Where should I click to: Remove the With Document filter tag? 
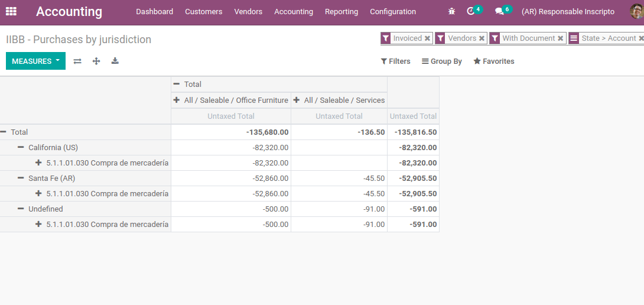click(560, 38)
